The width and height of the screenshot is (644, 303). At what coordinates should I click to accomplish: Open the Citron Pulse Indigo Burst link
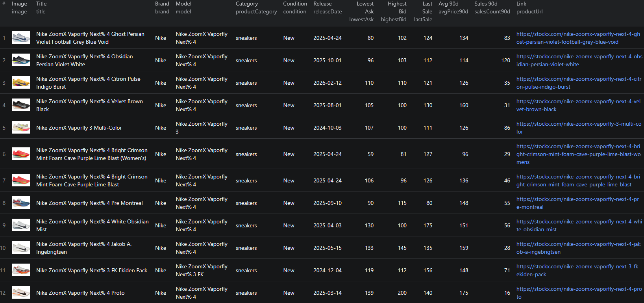pos(579,83)
